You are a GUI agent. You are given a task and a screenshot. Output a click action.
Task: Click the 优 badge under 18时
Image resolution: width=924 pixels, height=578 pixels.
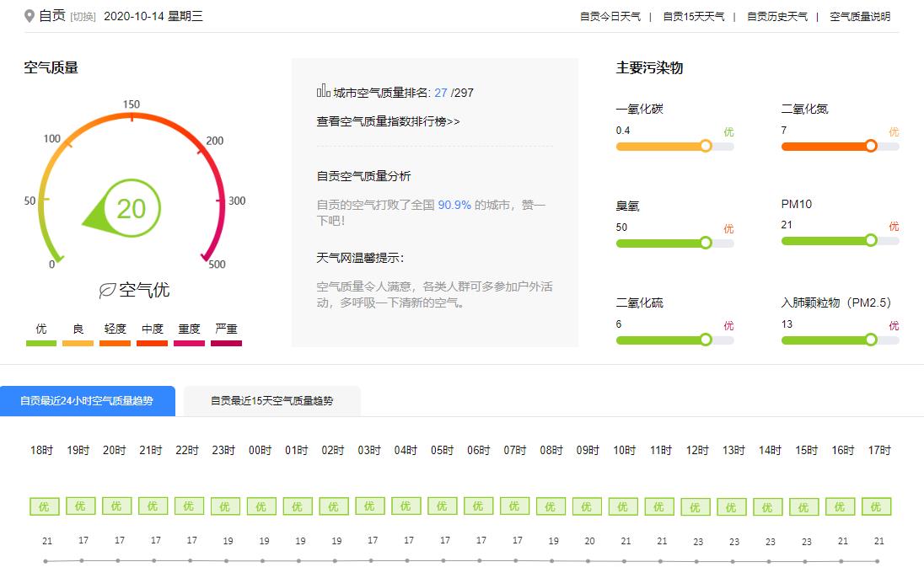tap(44, 506)
